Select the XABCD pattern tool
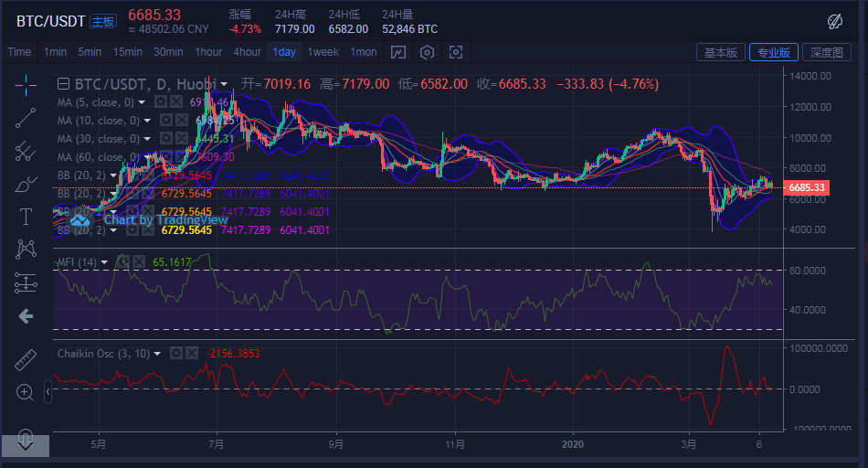This screenshot has height=468, width=868. 26,250
